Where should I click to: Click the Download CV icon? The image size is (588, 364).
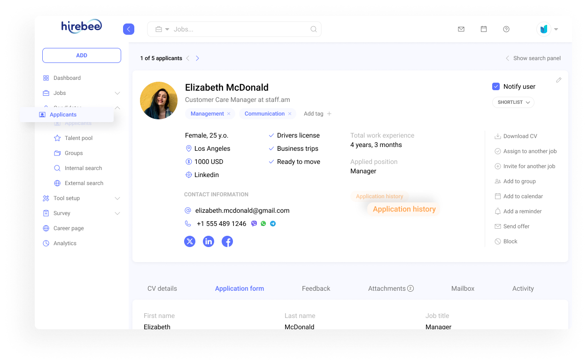(x=497, y=136)
